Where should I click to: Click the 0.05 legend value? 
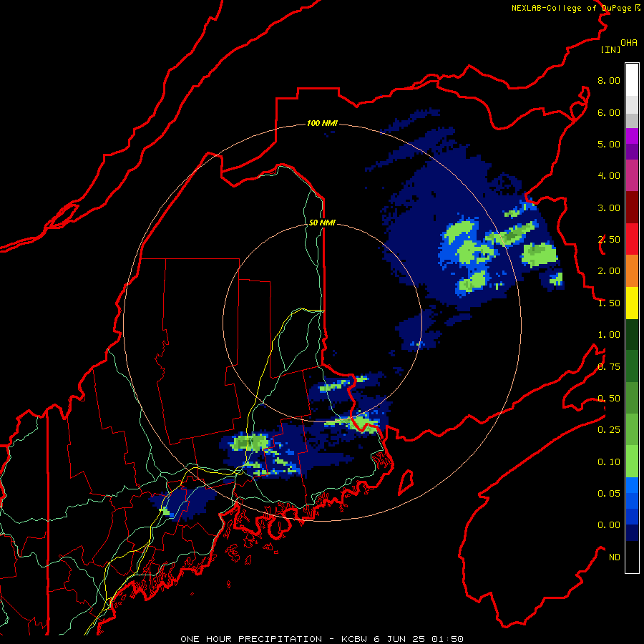(609, 494)
